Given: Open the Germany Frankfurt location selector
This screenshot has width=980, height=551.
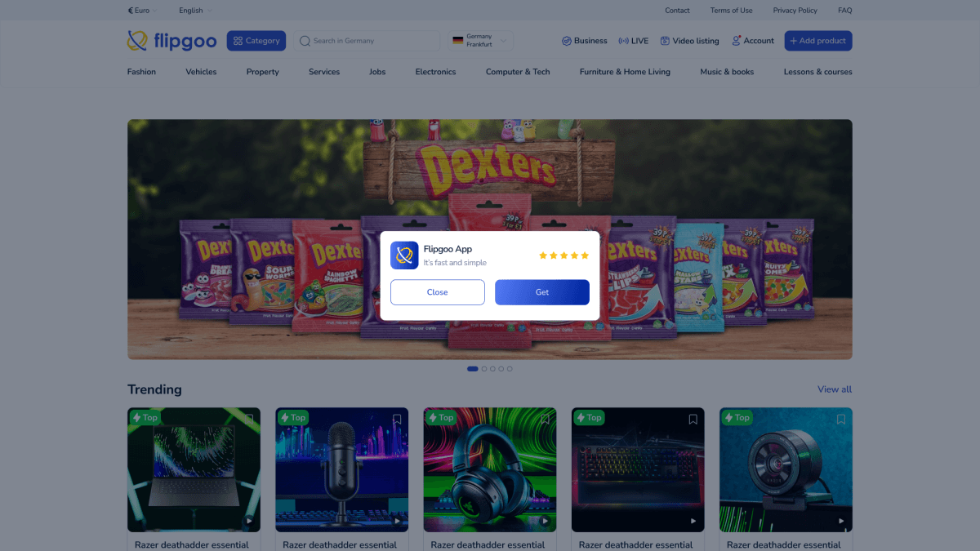Looking at the screenshot, I should pyautogui.click(x=481, y=41).
